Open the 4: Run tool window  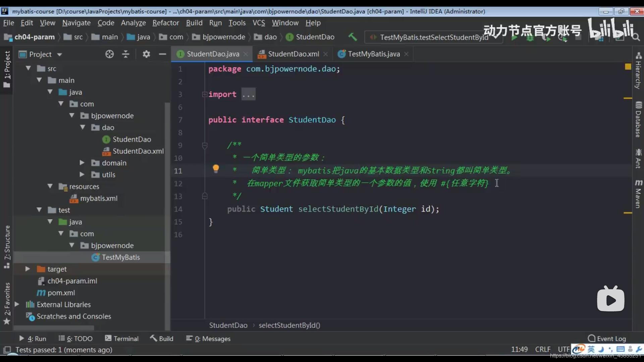(33, 339)
